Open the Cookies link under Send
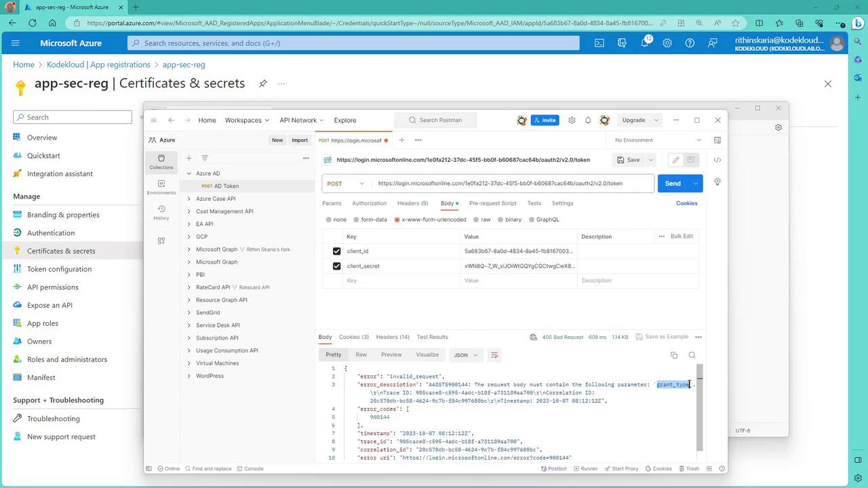The height and width of the screenshot is (488, 868). [x=686, y=203]
